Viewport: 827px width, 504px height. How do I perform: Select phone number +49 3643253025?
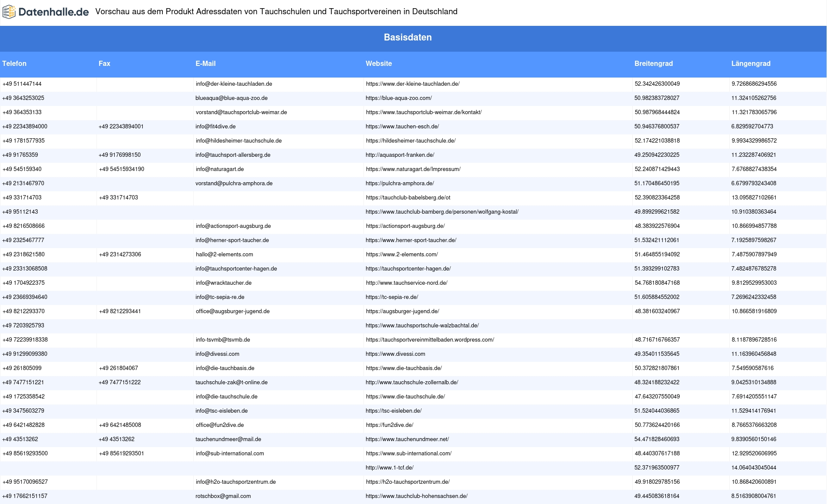(23, 98)
